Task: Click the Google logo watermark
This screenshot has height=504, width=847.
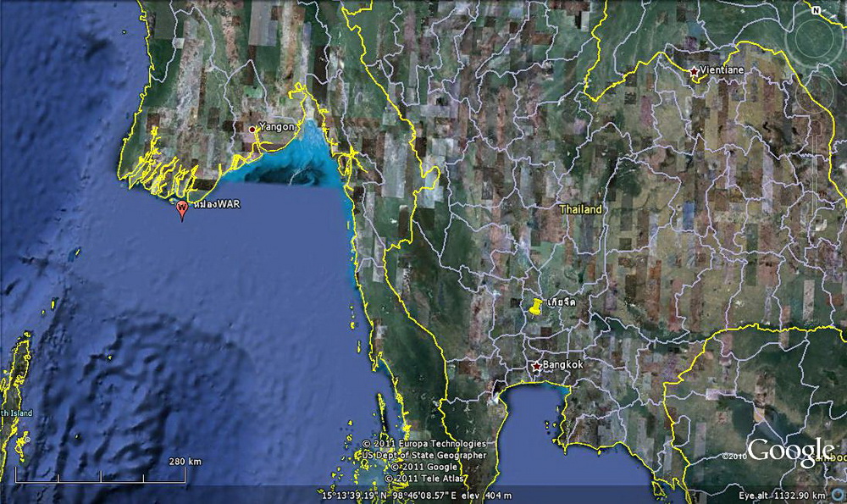Action: point(790,451)
